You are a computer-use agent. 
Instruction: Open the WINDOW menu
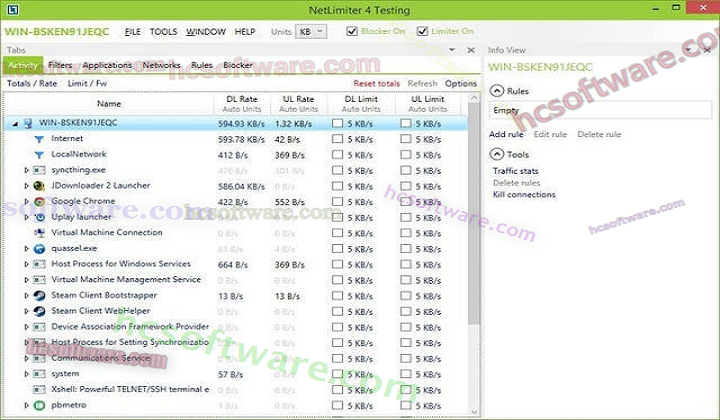pos(206,32)
